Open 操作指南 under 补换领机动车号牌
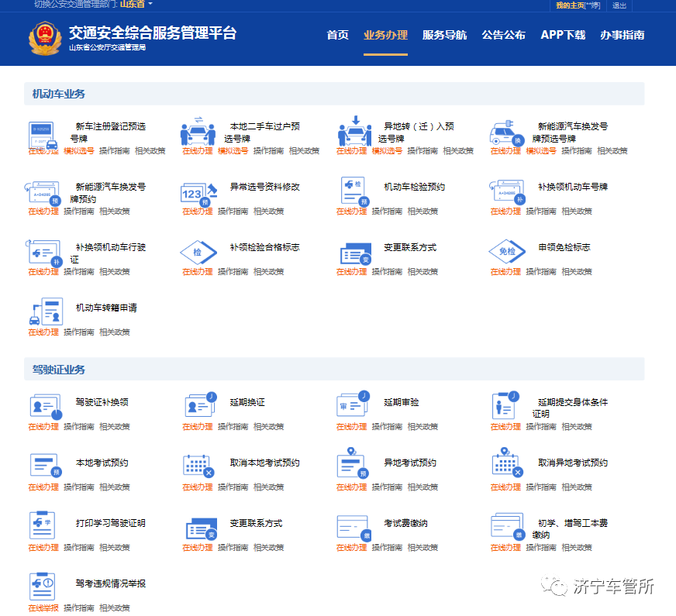The width and height of the screenshot is (676, 616). pos(541,211)
